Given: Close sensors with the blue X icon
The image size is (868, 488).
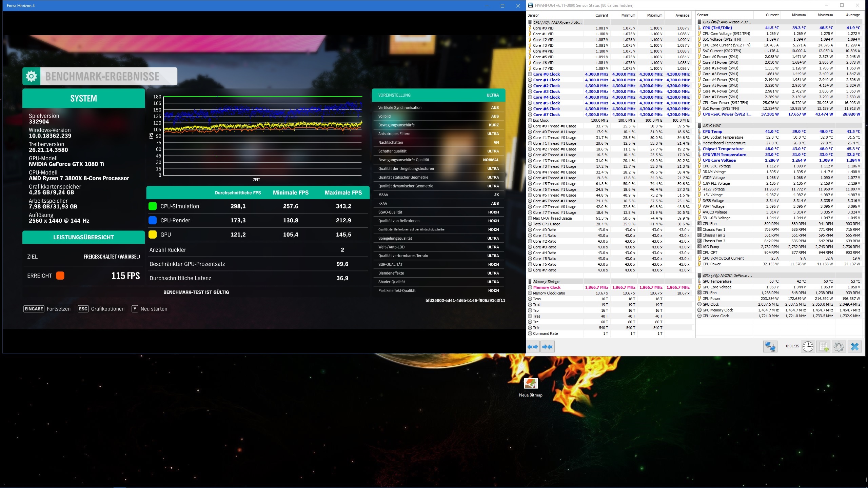Looking at the screenshot, I should pyautogui.click(x=855, y=347).
